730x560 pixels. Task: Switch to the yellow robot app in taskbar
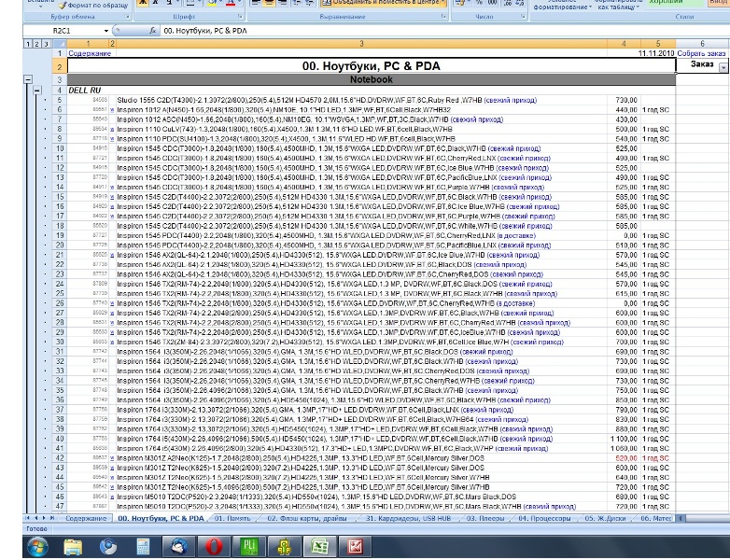tap(284, 547)
